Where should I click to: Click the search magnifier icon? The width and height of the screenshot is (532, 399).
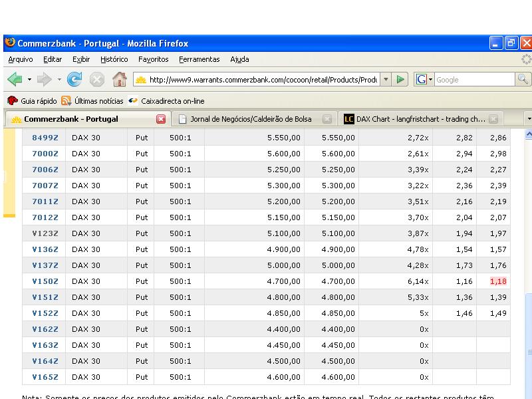523,79
